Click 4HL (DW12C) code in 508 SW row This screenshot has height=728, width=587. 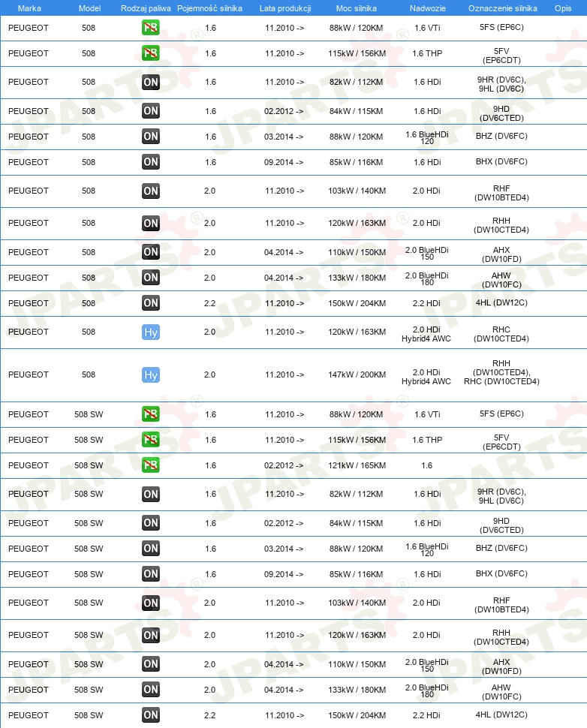tap(501, 715)
